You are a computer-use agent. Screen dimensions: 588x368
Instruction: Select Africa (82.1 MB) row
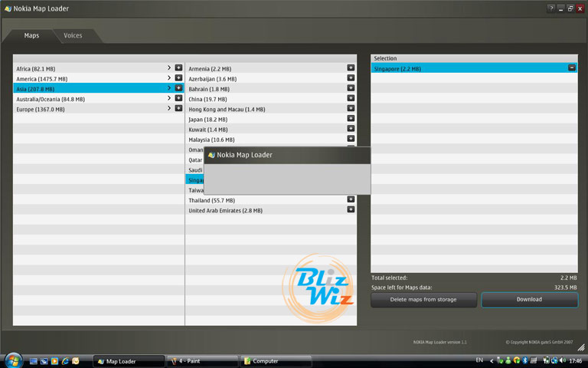point(98,68)
